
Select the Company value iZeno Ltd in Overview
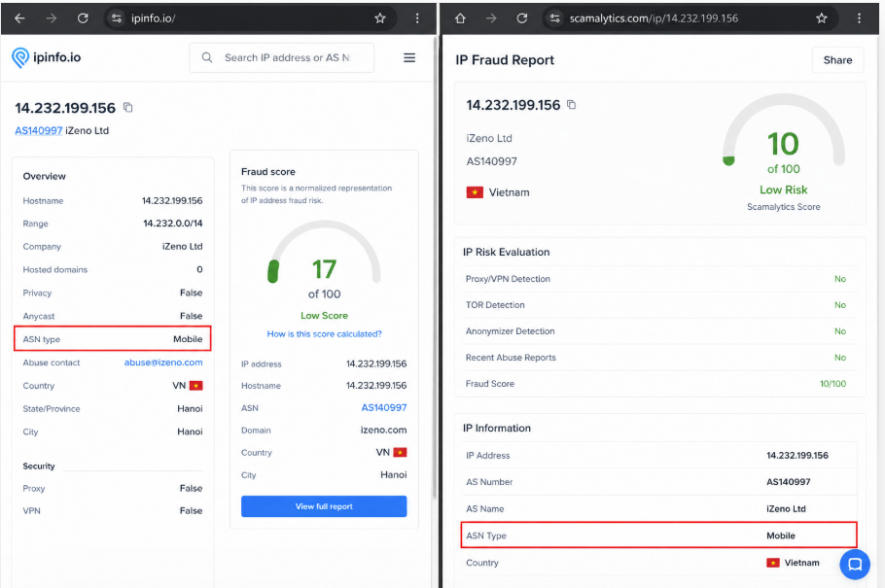[x=182, y=247]
